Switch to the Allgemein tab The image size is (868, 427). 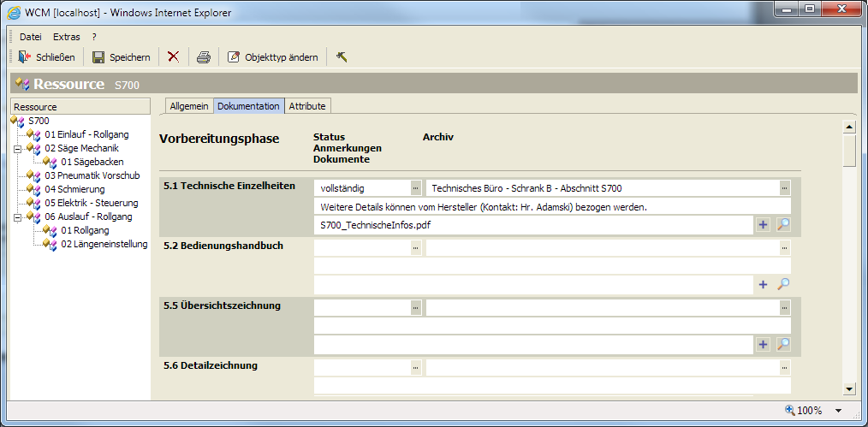tap(188, 106)
